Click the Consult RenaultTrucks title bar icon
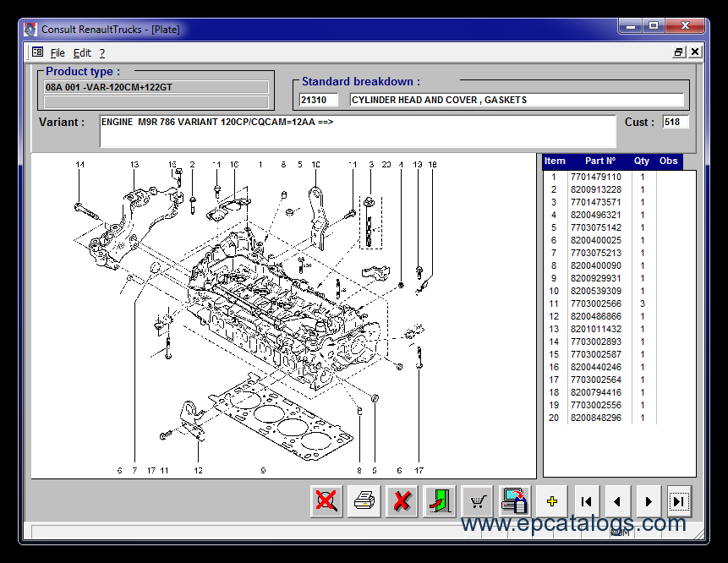This screenshot has width=728, height=563. [x=30, y=30]
